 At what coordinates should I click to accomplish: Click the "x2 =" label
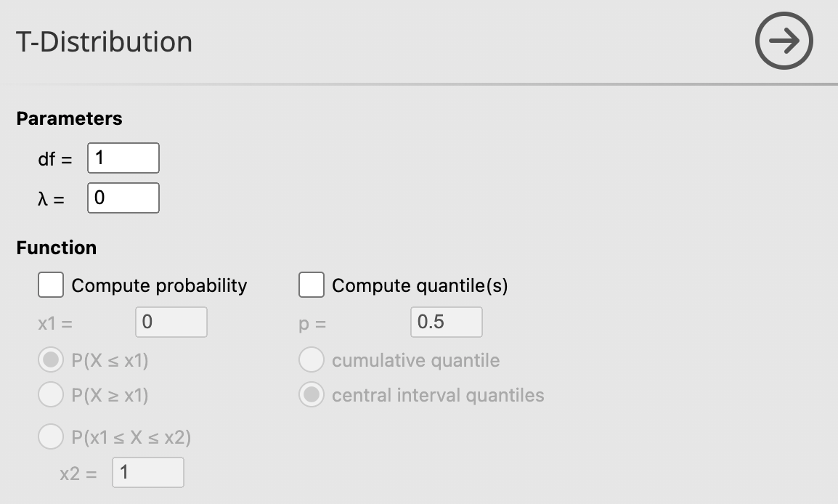point(78,473)
